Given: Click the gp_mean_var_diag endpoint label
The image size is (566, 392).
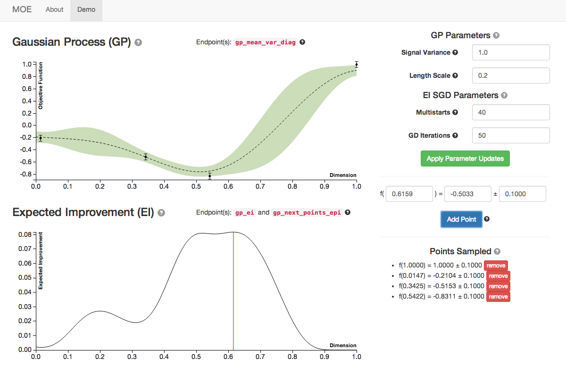Looking at the screenshot, I should 266,42.
